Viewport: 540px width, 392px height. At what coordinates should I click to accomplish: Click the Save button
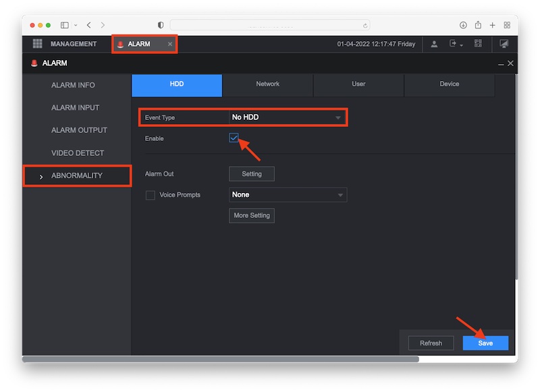coord(485,343)
